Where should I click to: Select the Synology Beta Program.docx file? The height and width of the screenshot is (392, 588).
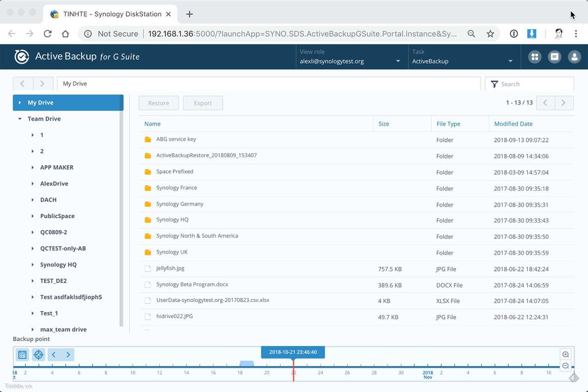click(356, 285)
